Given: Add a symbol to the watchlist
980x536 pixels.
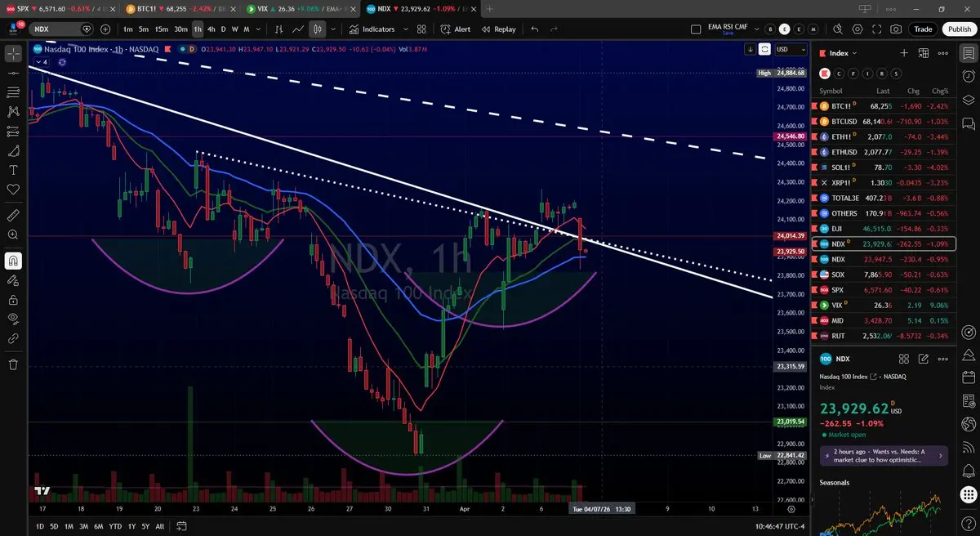Looking at the screenshot, I should point(904,52).
